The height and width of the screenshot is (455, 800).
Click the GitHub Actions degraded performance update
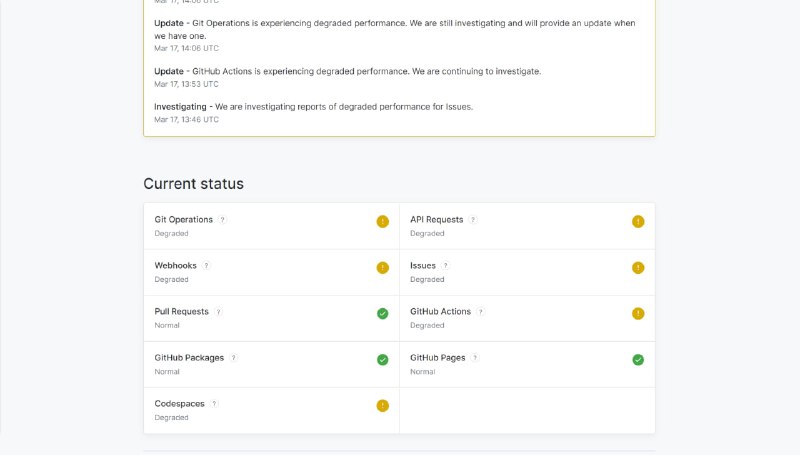coord(347,71)
